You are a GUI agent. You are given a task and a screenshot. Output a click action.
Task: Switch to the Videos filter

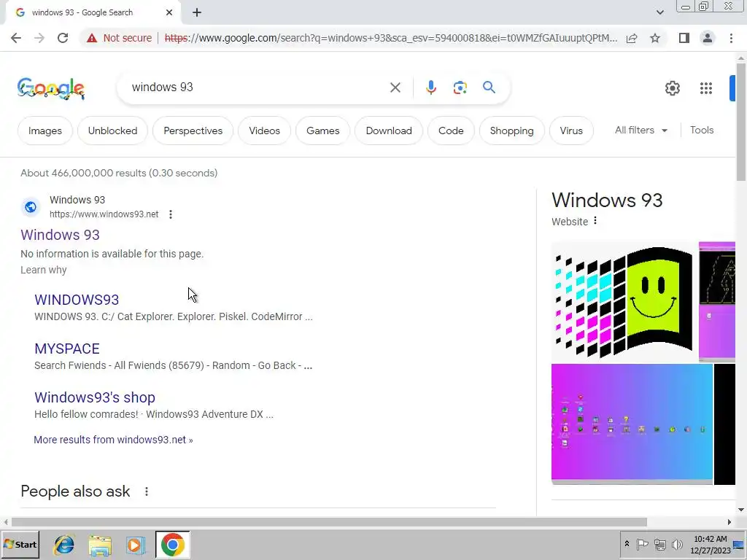click(x=264, y=131)
